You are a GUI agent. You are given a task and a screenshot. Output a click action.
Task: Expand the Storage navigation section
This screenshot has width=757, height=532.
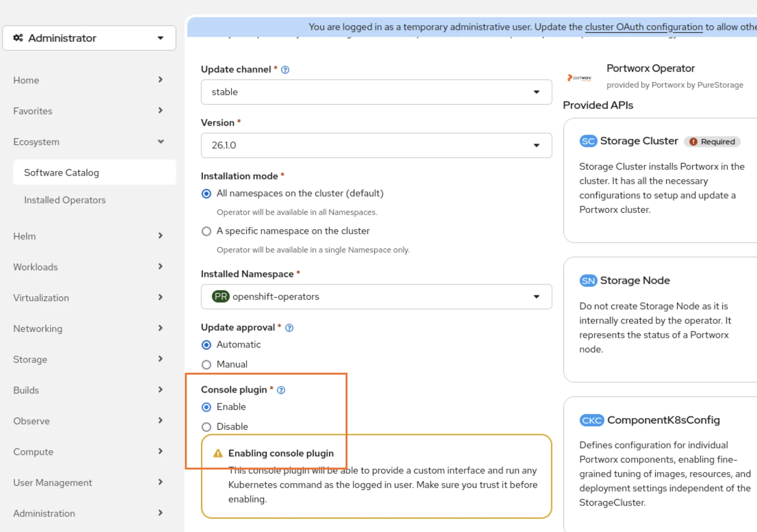[89, 360]
